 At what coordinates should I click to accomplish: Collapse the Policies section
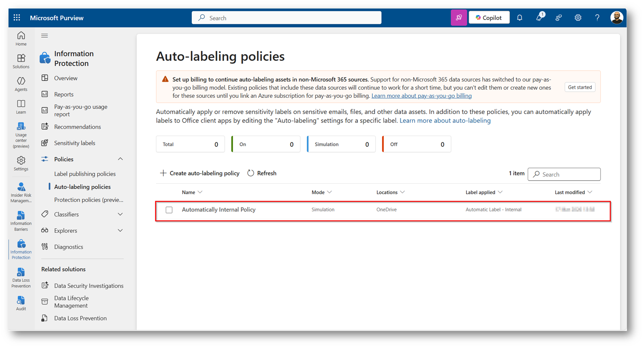pyautogui.click(x=120, y=159)
